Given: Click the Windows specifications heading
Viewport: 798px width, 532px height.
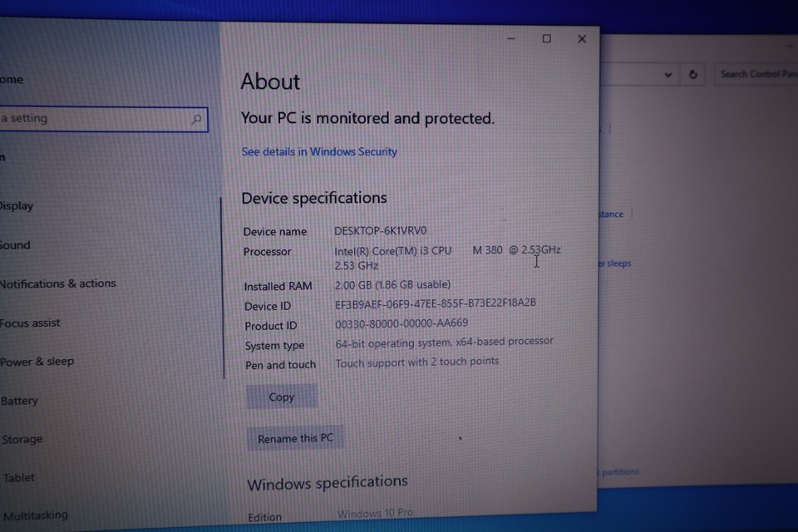Looking at the screenshot, I should [x=328, y=483].
